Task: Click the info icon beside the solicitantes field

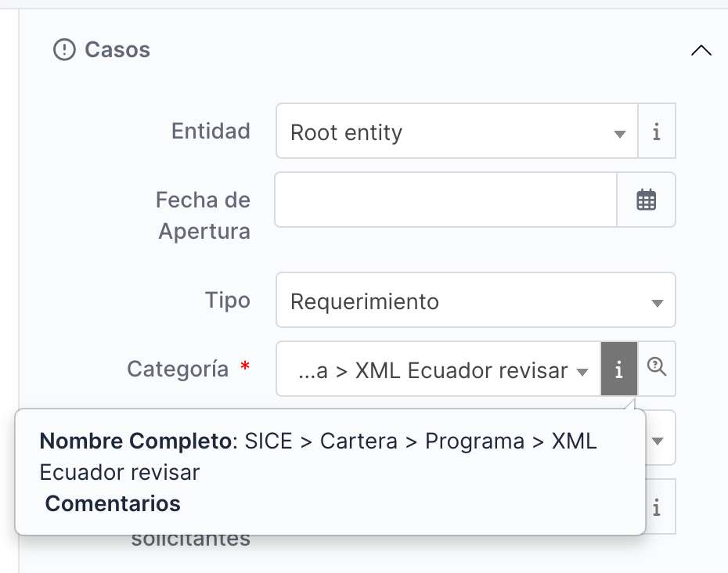Action: coord(657,507)
